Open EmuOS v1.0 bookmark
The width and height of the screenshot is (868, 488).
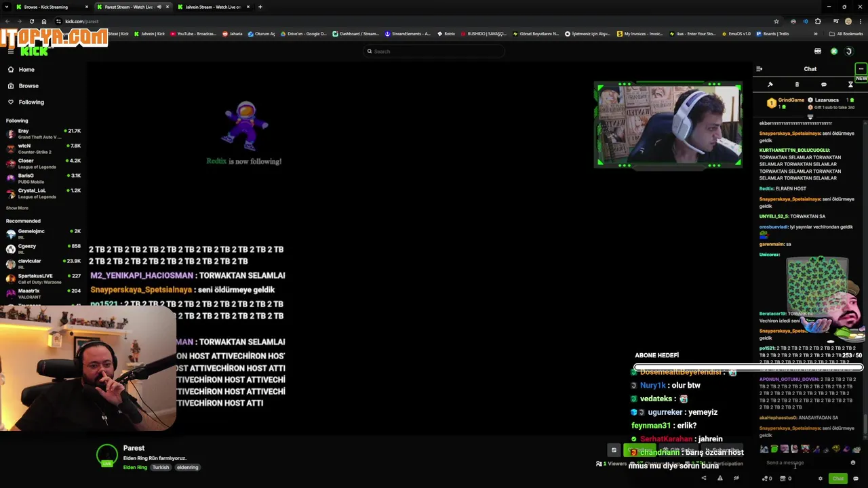pos(736,34)
